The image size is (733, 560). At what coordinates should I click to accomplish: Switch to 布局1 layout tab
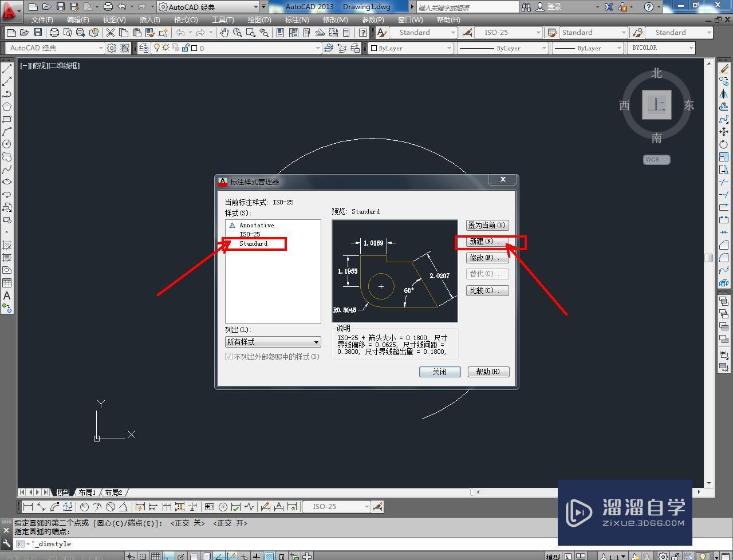coord(86,492)
